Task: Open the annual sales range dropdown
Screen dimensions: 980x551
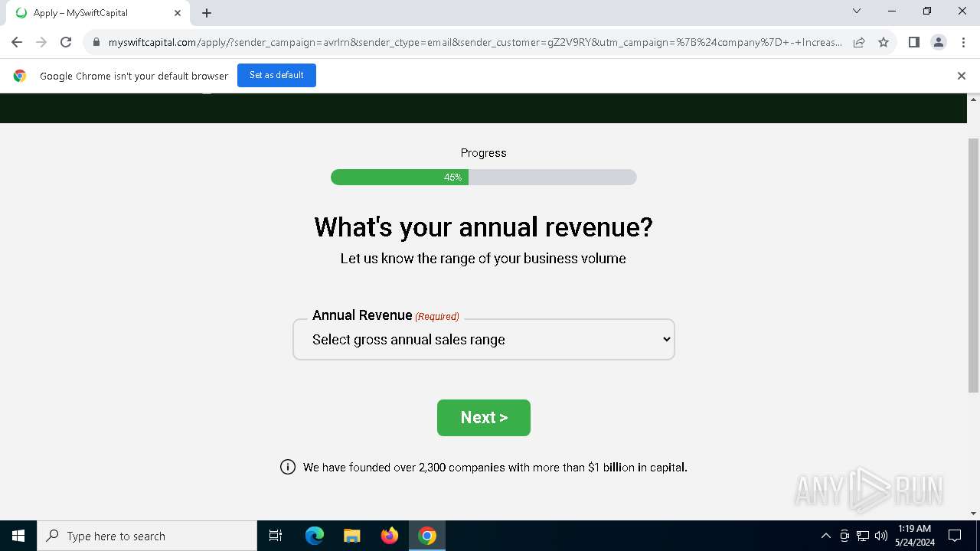Action: point(484,340)
